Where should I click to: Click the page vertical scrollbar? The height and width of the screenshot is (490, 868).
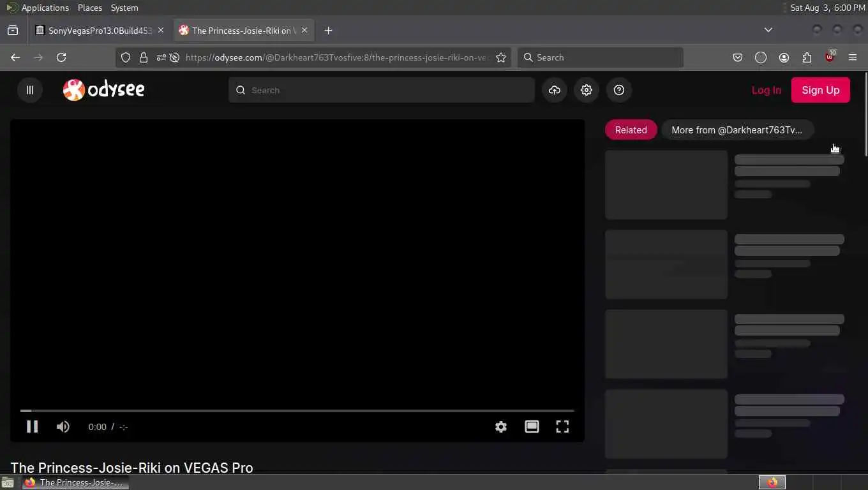click(x=865, y=115)
